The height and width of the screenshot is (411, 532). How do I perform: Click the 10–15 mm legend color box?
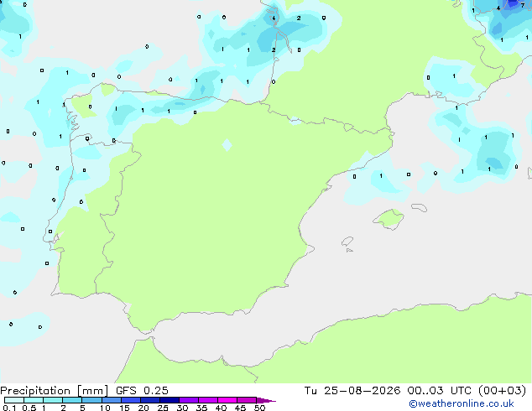pyautogui.click(x=111, y=400)
